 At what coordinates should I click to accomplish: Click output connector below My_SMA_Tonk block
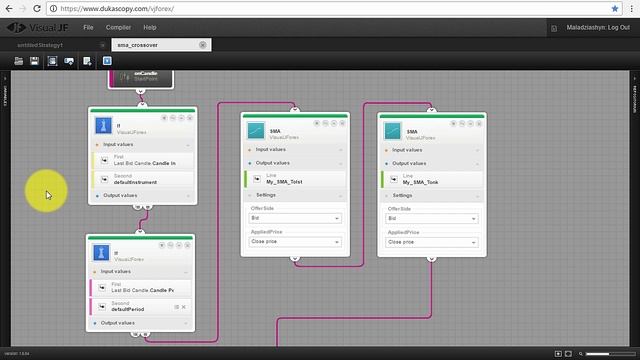(431, 259)
